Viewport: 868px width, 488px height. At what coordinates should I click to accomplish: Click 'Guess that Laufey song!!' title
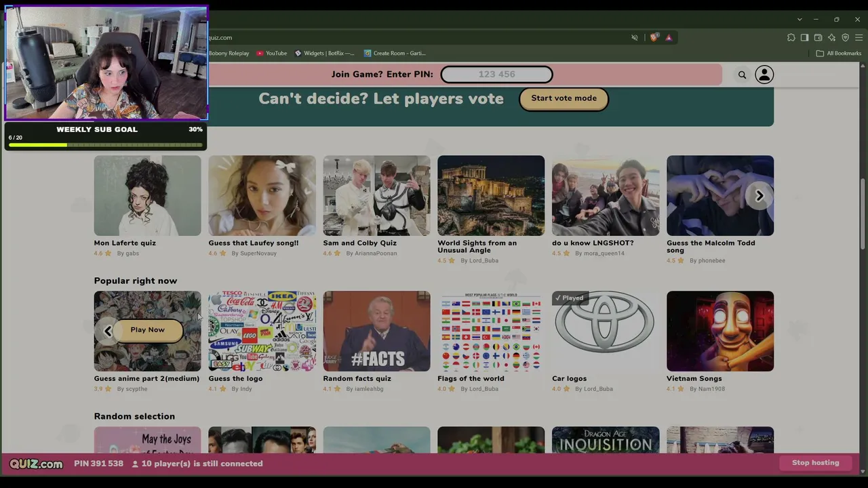[x=254, y=243]
